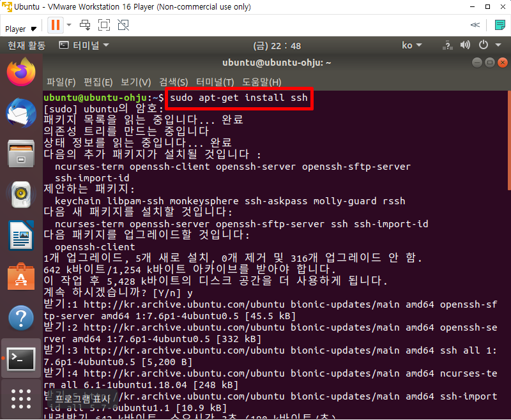Launch LibreOffice Writer from the dock
Viewport: 511px width, 420px height.
point(21,236)
